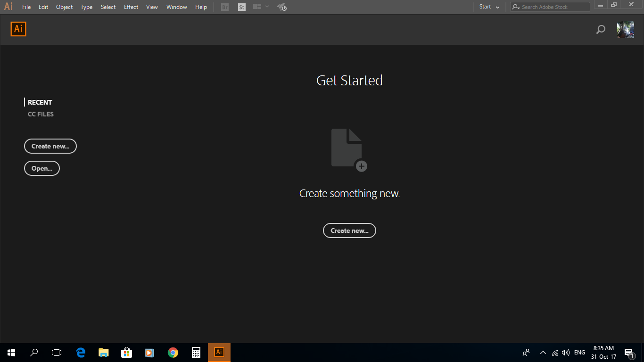Open Adobe Stock via the St icon
This screenshot has width=644, height=362.
(x=241, y=7)
